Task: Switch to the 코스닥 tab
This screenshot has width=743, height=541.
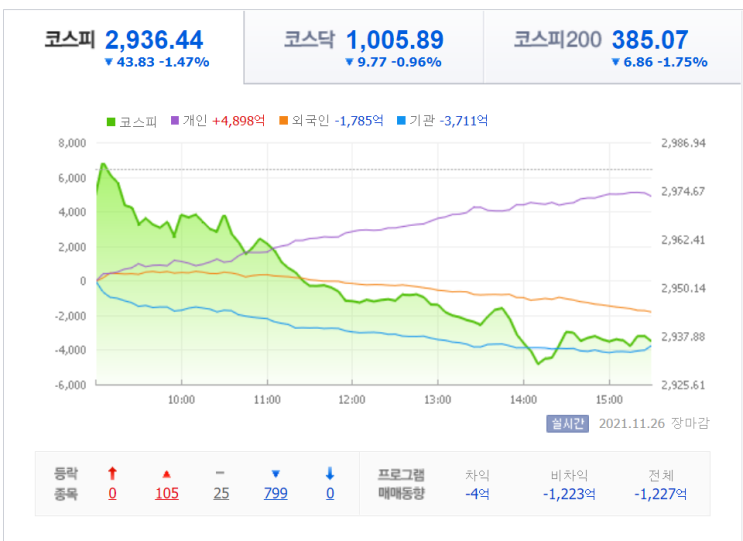Action: point(363,47)
